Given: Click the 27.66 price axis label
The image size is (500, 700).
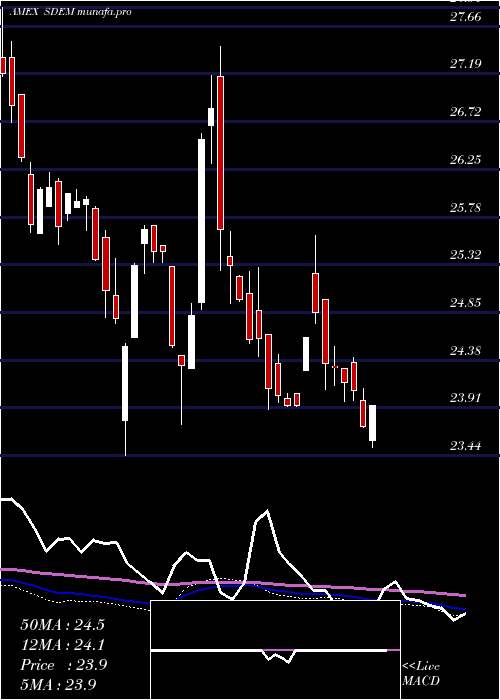Looking at the screenshot, I should click(x=466, y=17).
